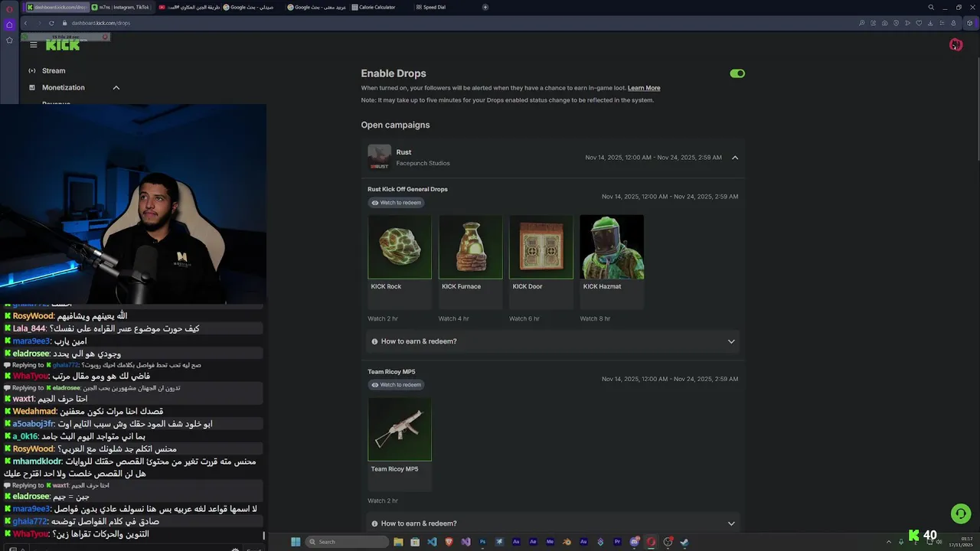Open the Stream sidebar item
This screenshot has width=980, height=551.
point(54,70)
